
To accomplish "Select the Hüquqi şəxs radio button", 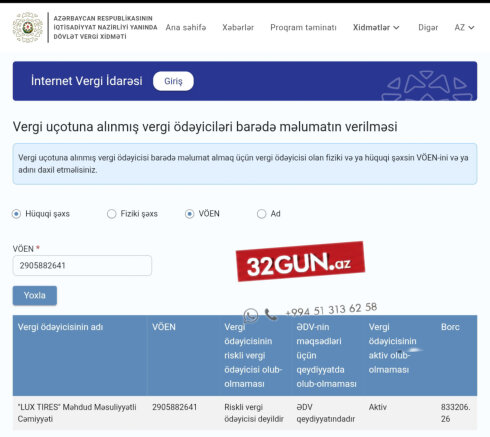I will pyautogui.click(x=16, y=214).
